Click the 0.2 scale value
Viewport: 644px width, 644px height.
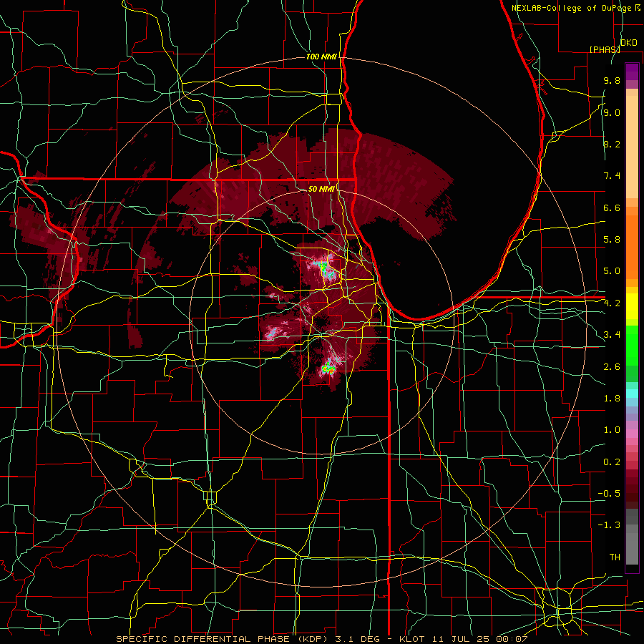click(612, 462)
